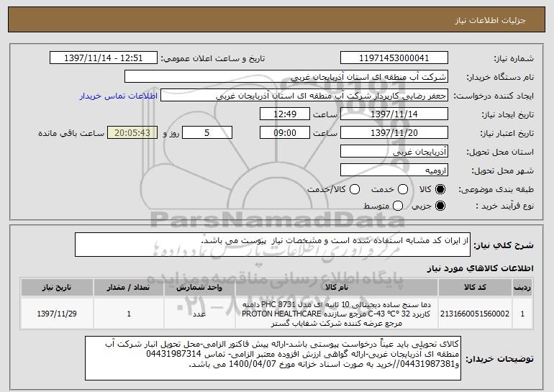This screenshot has width=554, height=392.
Task: Click the جزئیات اطلاعات نیاز page header
Action: 490,20
